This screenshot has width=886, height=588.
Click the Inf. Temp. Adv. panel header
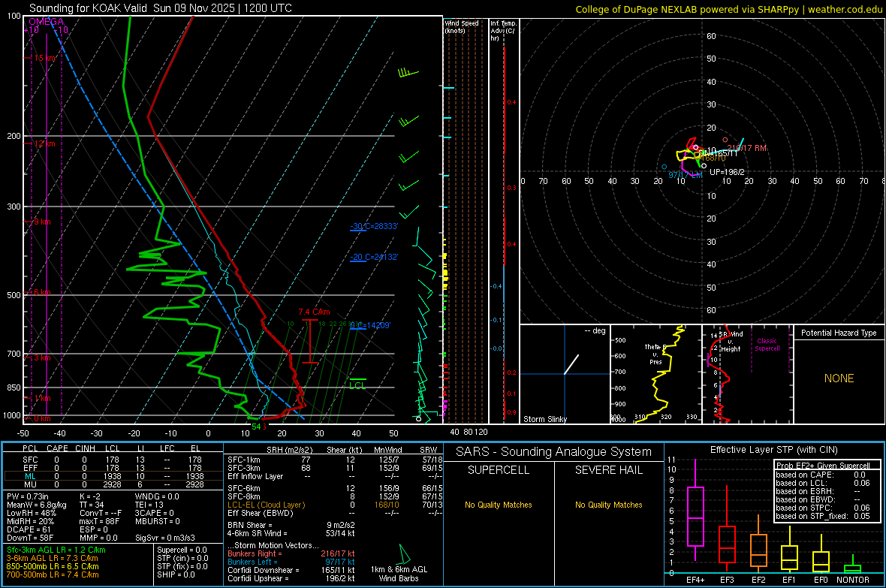click(x=503, y=31)
